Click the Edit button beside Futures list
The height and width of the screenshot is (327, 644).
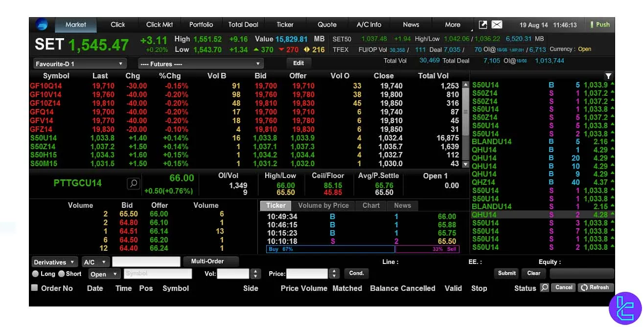[299, 63]
